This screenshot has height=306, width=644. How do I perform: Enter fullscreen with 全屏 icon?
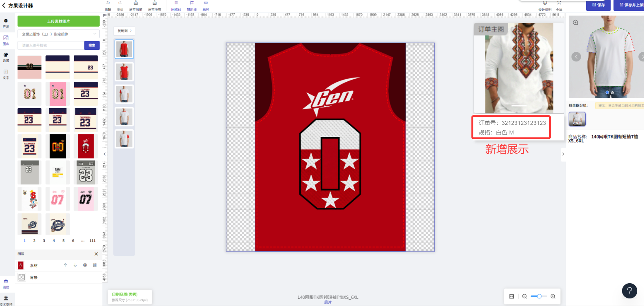(559, 3)
